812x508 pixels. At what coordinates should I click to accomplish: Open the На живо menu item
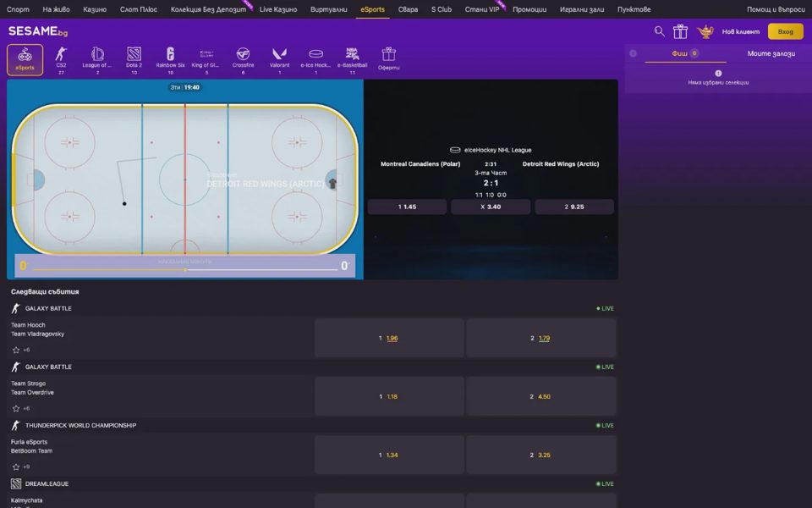click(x=57, y=9)
